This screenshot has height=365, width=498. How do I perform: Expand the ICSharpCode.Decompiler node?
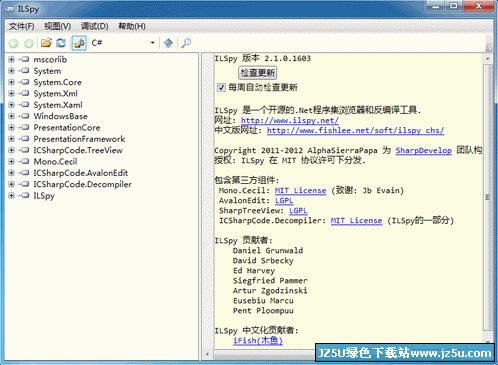coord(11,184)
